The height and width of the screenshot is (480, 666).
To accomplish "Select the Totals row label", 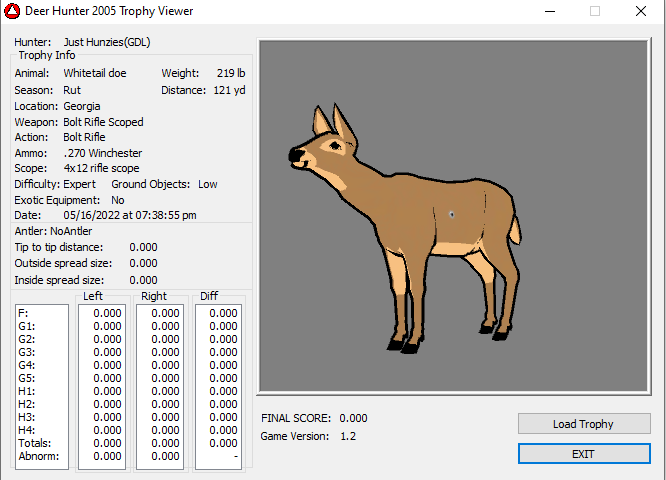I will 34,443.
